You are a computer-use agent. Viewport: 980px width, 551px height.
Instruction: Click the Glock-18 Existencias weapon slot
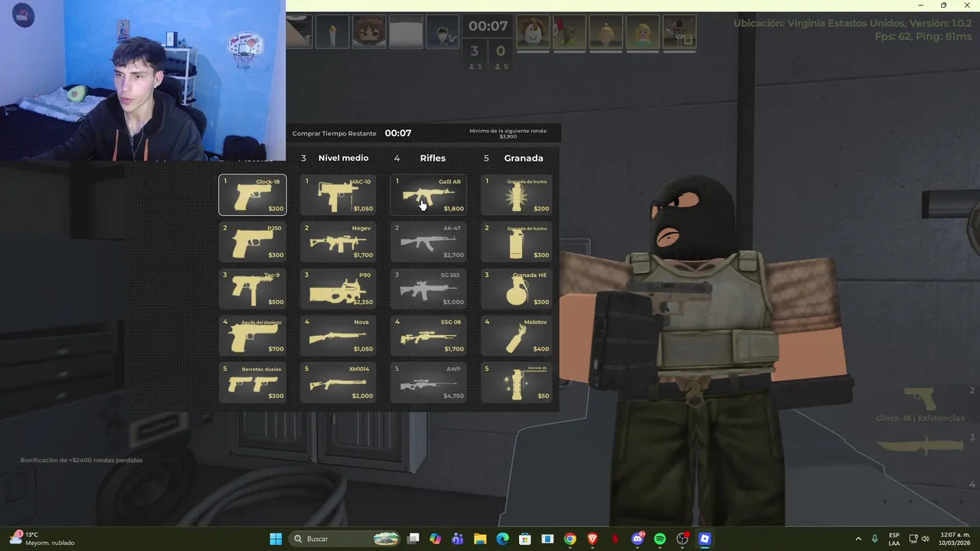coord(920,405)
